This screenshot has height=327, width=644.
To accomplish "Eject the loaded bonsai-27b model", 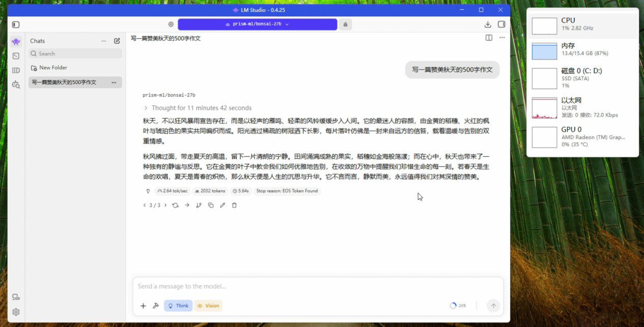I will coord(345,24).
